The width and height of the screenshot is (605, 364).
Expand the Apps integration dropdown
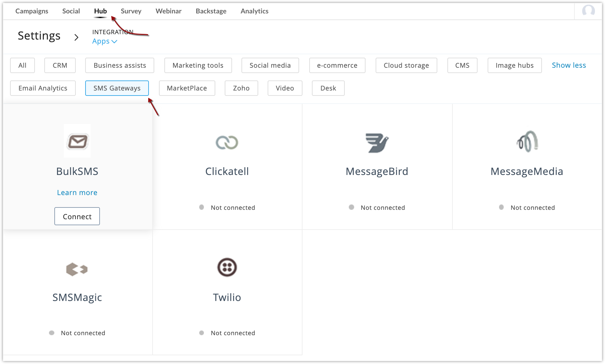105,41
